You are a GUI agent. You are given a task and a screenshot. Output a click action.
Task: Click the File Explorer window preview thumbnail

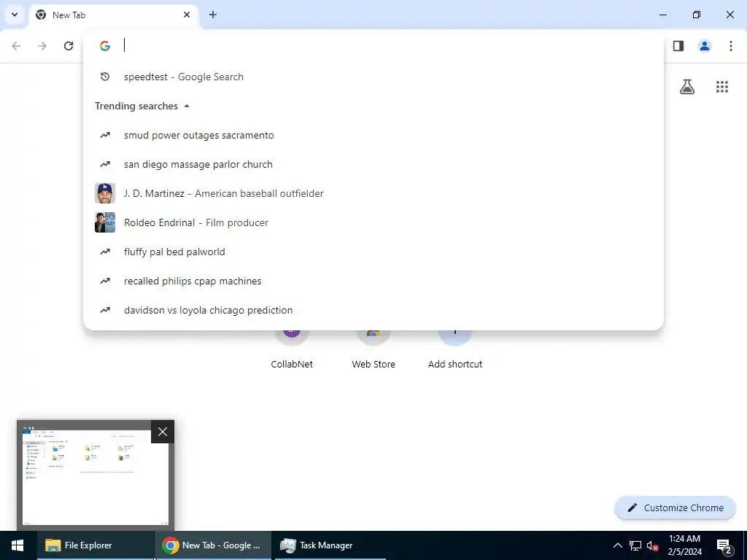pos(96,475)
